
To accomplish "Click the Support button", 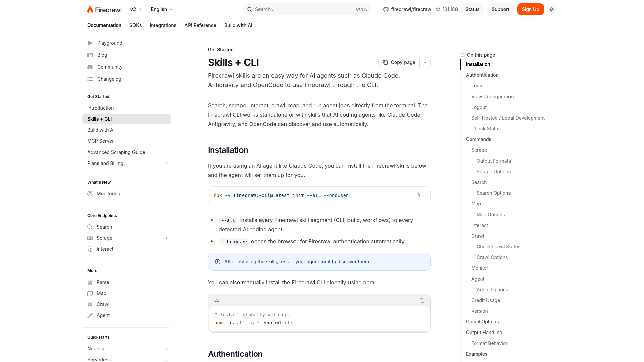I will (500, 9).
